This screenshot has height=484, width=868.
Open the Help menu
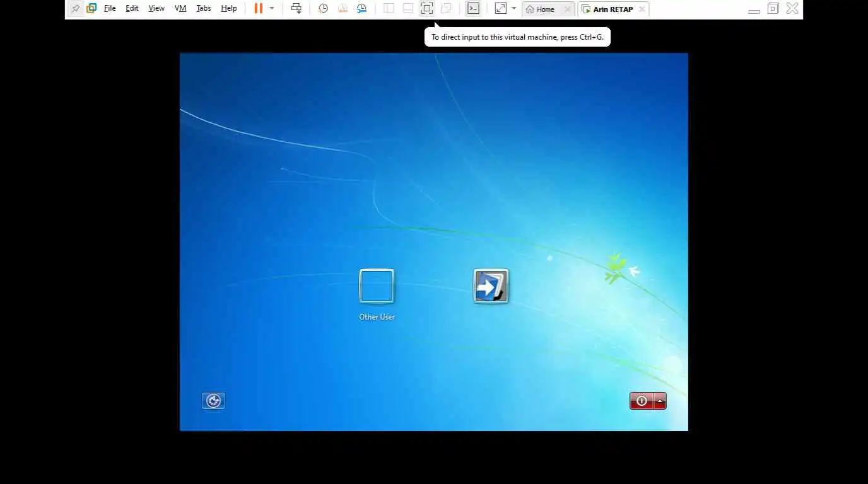(x=229, y=9)
